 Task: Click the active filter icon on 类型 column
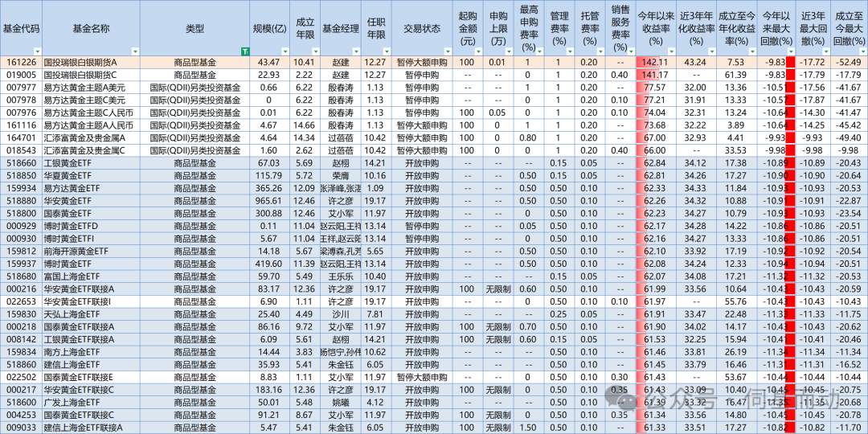coord(245,51)
